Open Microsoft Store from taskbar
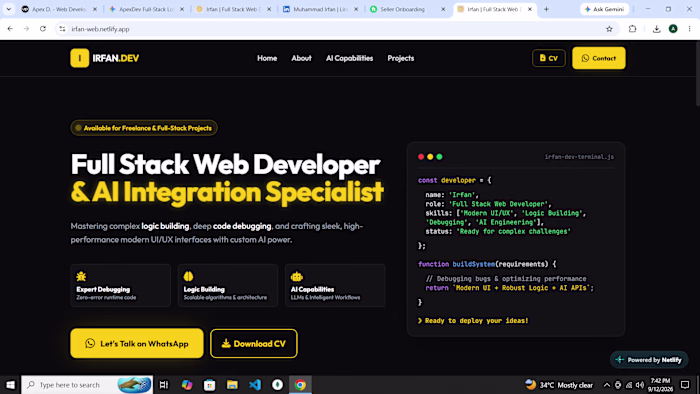The image size is (700, 394). tap(209, 385)
